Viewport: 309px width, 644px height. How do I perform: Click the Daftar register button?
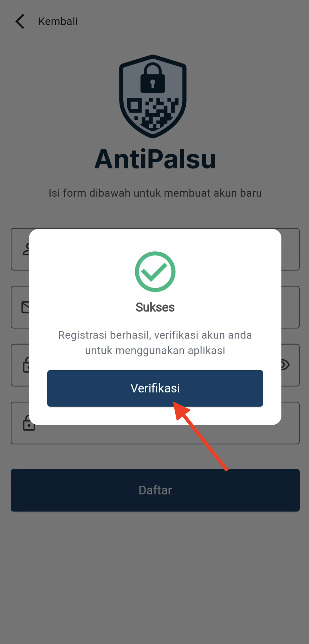click(155, 490)
